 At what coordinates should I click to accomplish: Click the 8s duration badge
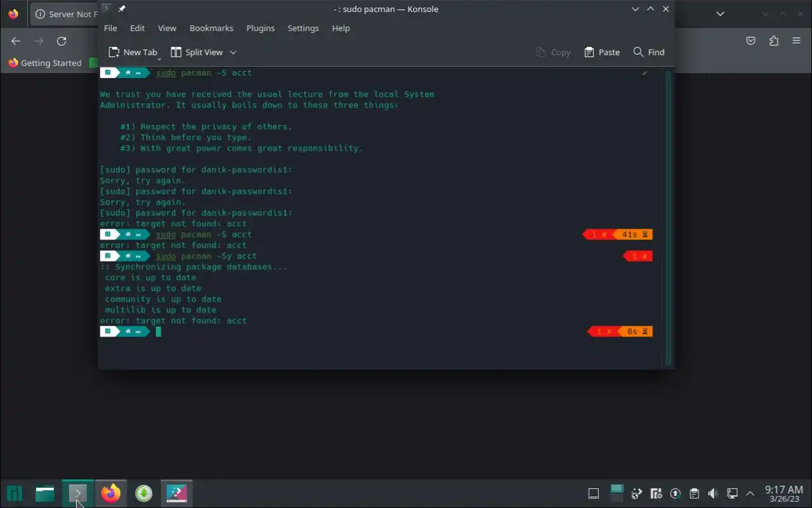point(636,331)
